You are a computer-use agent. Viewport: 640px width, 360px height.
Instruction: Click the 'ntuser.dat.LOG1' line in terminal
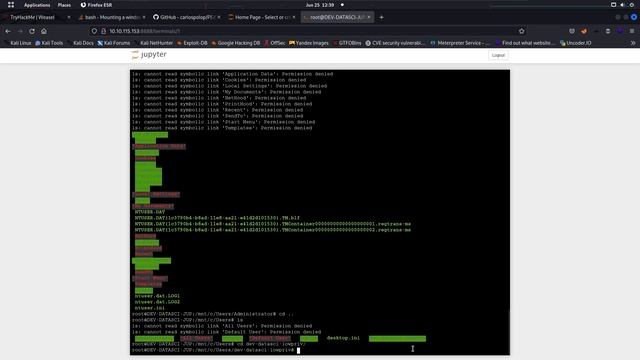pos(157,296)
